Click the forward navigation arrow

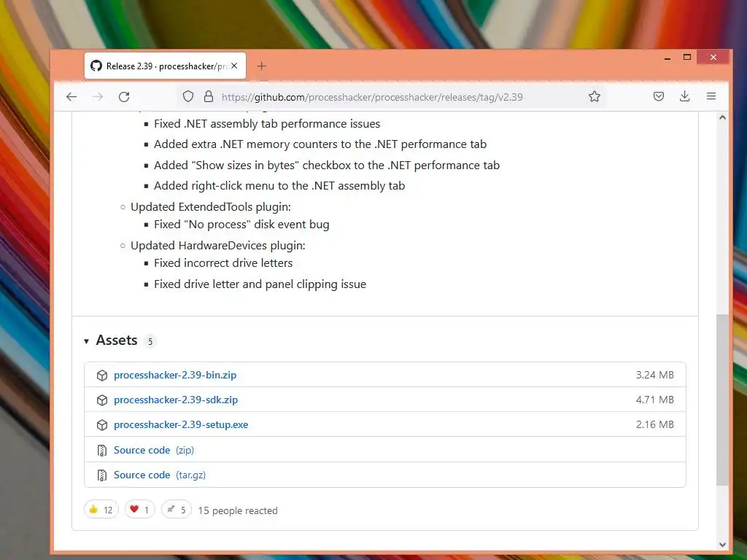tap(98, 97)
